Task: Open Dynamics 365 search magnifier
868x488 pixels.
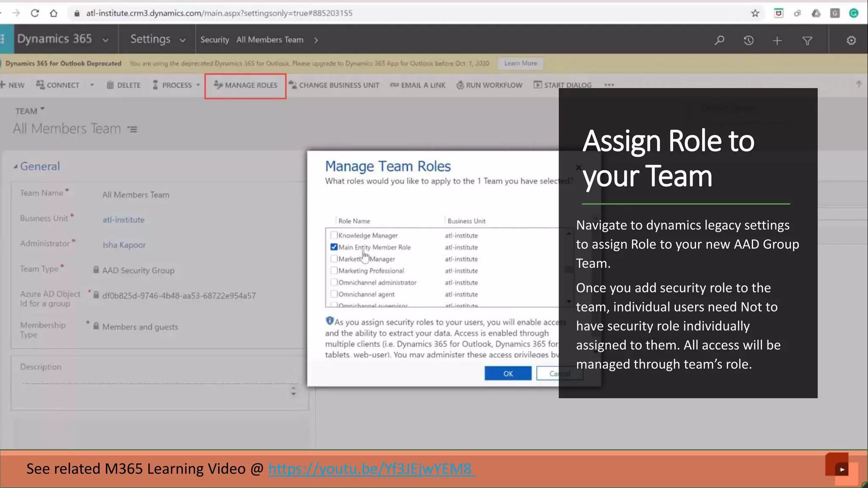Action: [x=719, y=40]
